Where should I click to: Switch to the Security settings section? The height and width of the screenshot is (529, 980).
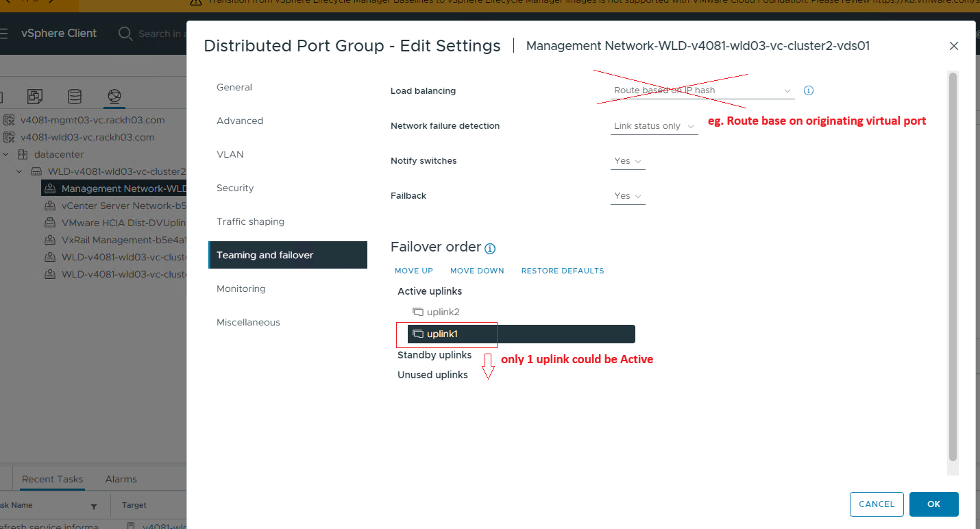(x=234, y=187)
